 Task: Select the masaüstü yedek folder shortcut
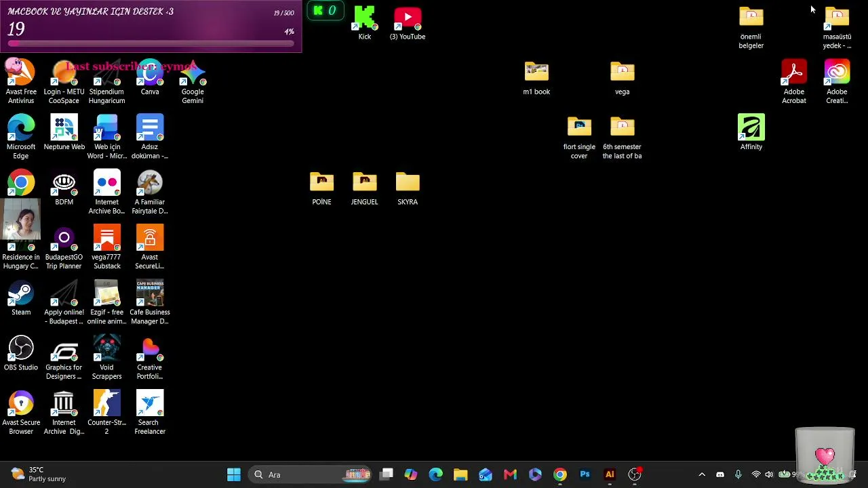[837, 26]
